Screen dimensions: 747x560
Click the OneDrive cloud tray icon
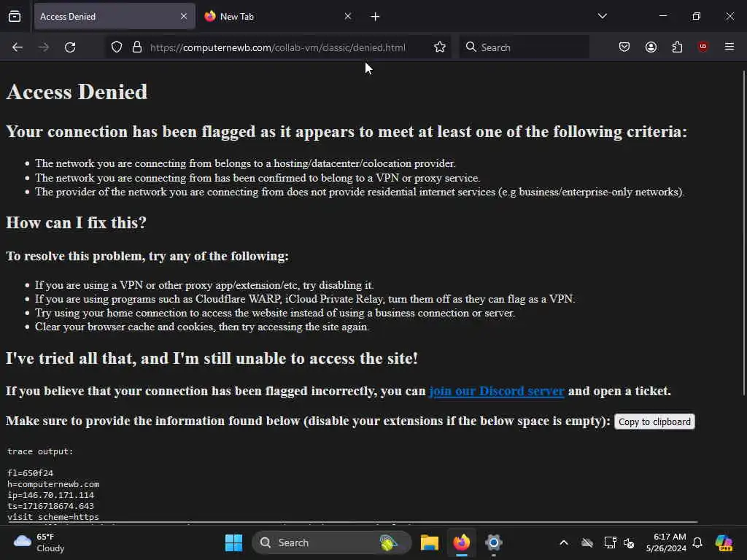point(587,542)
